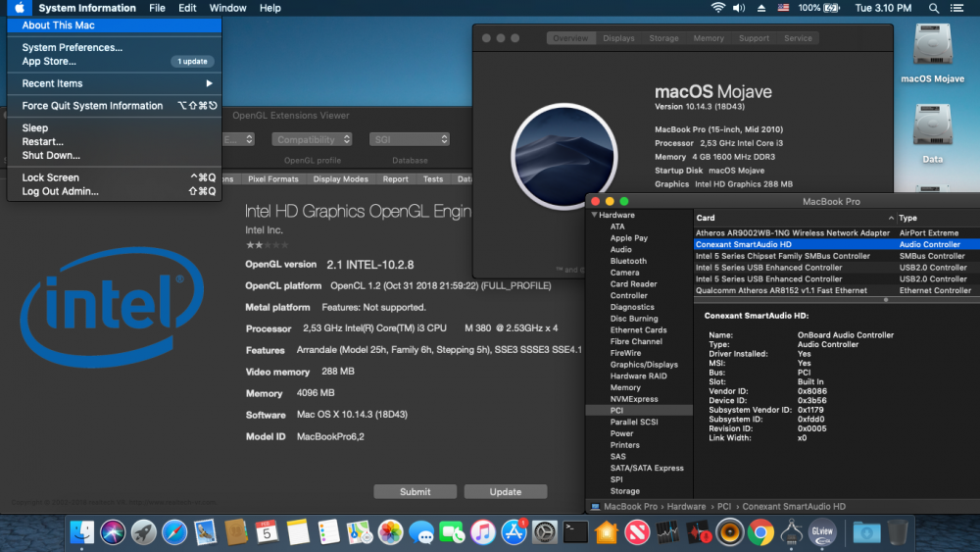The width and height of the screenshot is (980, 552).
Task: Open Notes icon in the dock
Action: (x=298, y=532)
